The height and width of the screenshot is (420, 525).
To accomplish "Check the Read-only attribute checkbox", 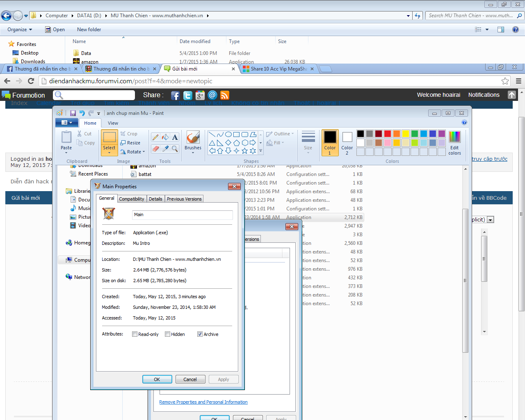I will point(135,334).
